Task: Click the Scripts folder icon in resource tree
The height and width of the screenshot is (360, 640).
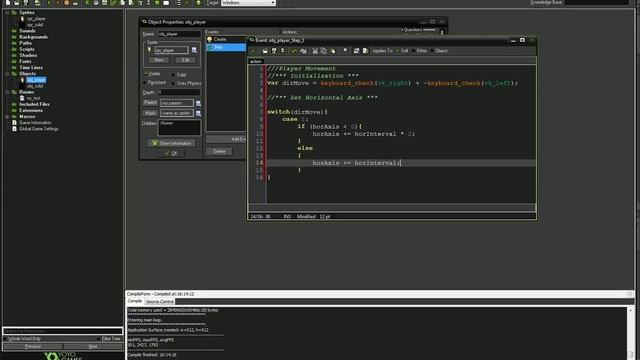Action: tap(14, 49)
